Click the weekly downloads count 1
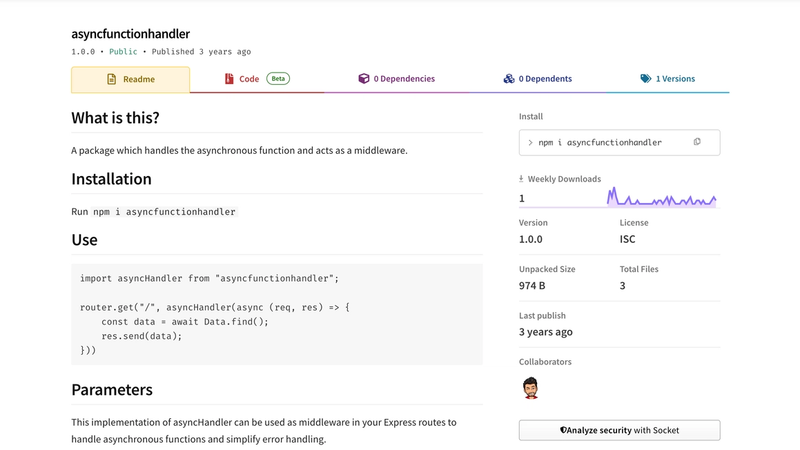This screenshot has width=800, height=450. pyautogui.click(x=521, y=198)
